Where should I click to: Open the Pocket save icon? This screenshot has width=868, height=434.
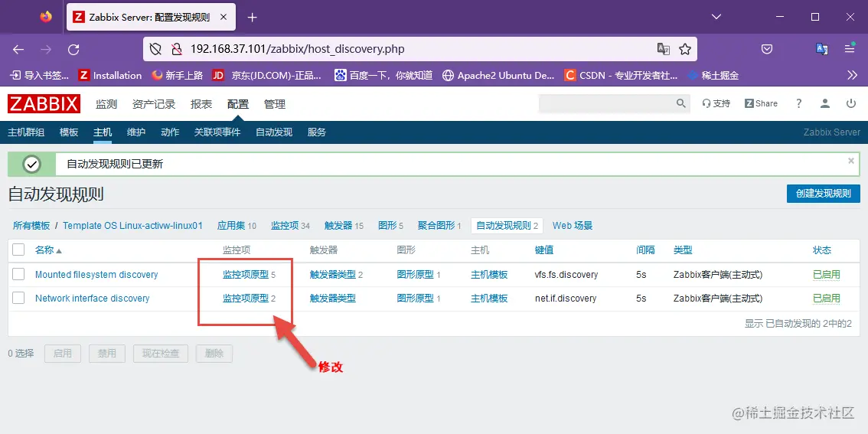coord(767,49)
